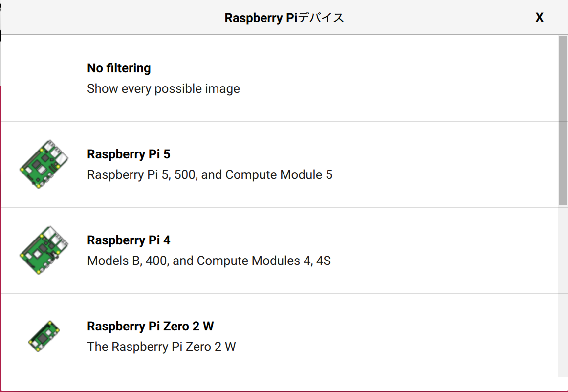568x392 pixels.
Task: Click the device list scrollbar thumb
Action: pos(563,120)
